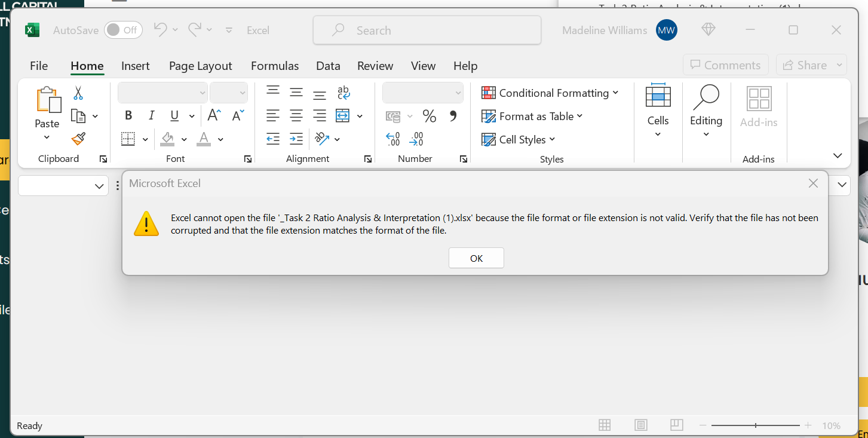Click the Redo icon
The height and width of the screenshot is (438, 868).
[195, 29]
